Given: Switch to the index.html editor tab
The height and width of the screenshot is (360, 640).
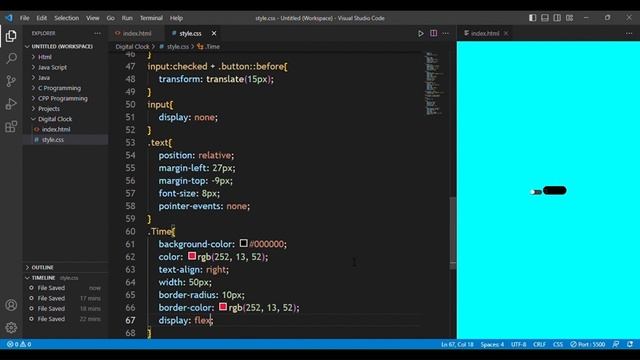Looking at the screenshot, I should (x=137, y=33).
